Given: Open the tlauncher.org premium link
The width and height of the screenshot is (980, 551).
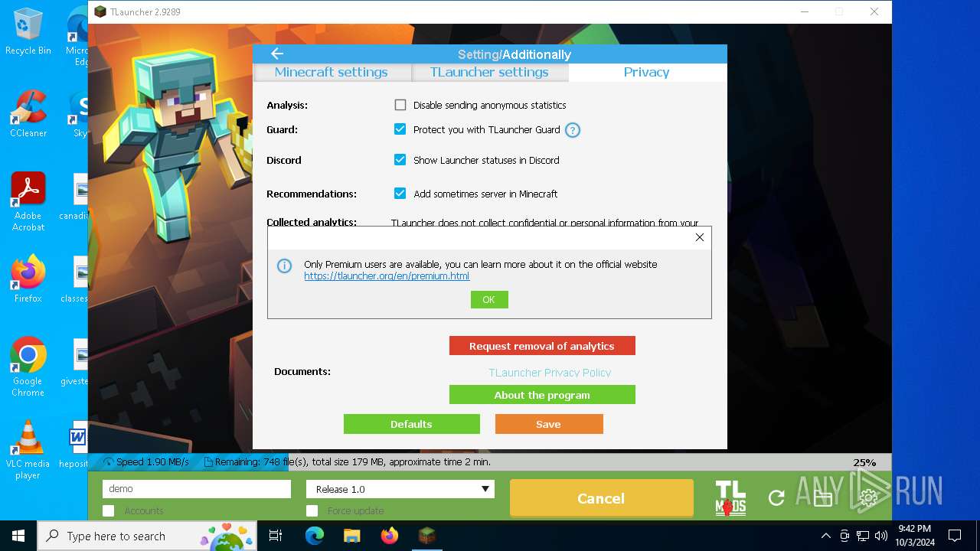Looking at the screenshot, I should tap(387, 276).
